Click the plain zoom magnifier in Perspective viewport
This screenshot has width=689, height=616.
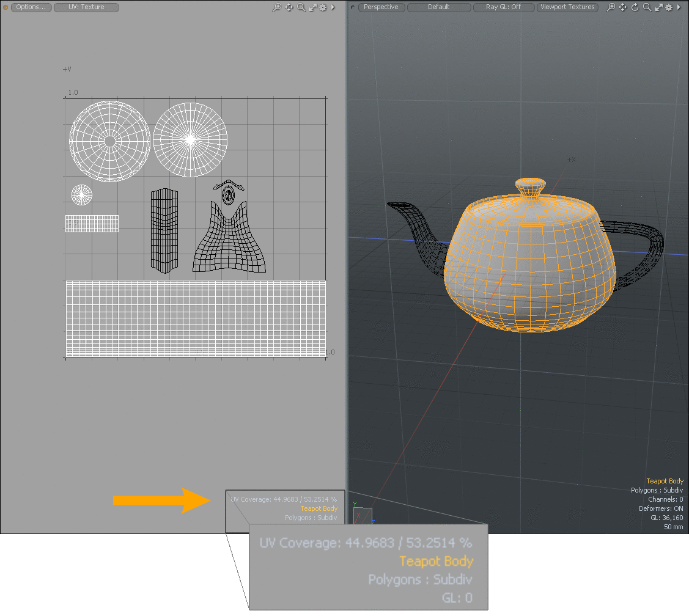tap(647, 7)
